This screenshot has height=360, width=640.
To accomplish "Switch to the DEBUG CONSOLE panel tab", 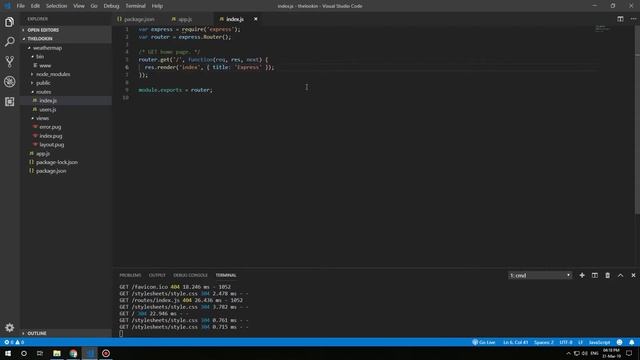I will click(190, 276).
